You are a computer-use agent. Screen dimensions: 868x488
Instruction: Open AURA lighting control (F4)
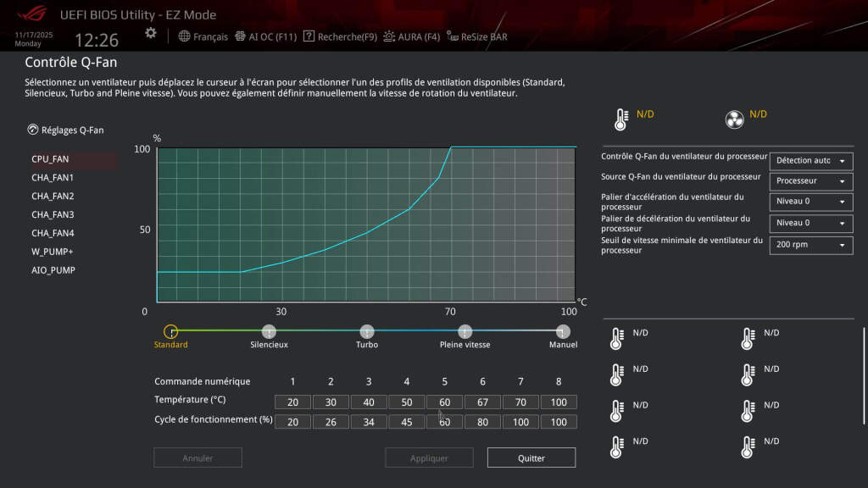(409, 36)
